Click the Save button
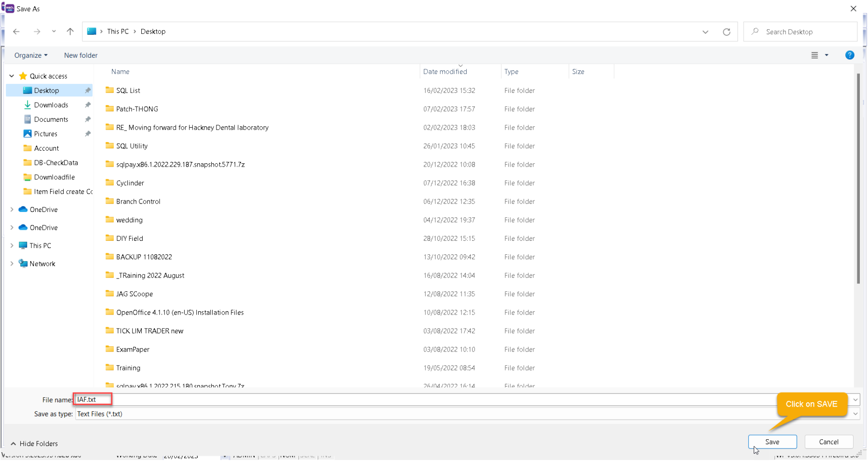 [772, 442]
